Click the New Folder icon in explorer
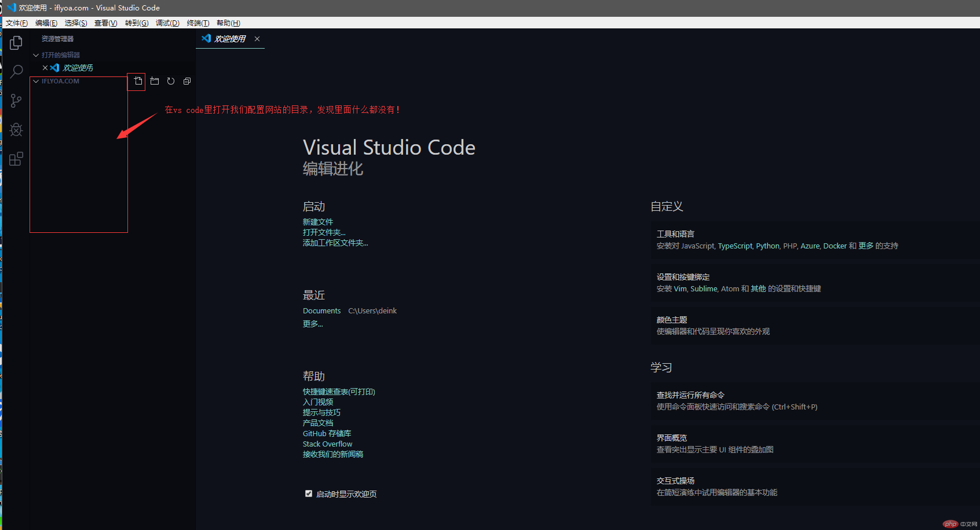980x530 pixels. tap(155, 81)
